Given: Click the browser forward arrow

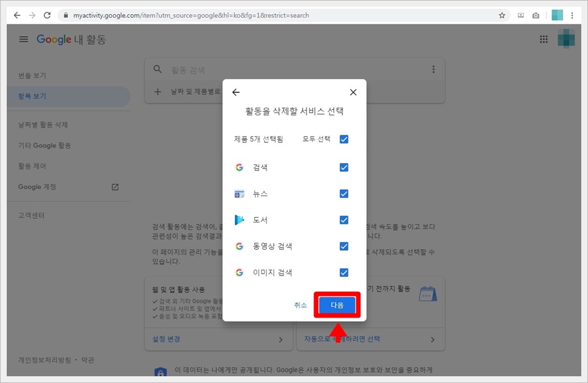Looking at the screenshot, I should pos(32,15).
